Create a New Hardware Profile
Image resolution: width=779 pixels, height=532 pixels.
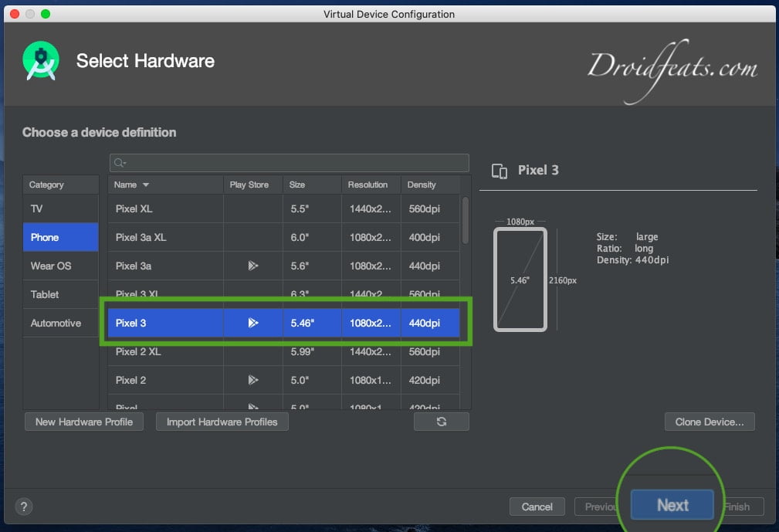[x=83, y=422]
